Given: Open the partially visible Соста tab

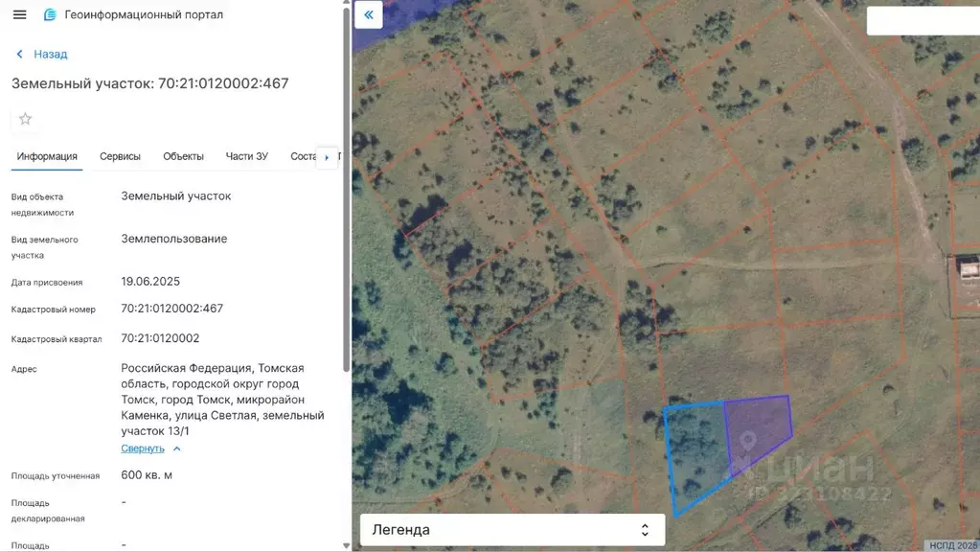Looking at the screenshot, I should pyautogui.click(x=303, y=156).
